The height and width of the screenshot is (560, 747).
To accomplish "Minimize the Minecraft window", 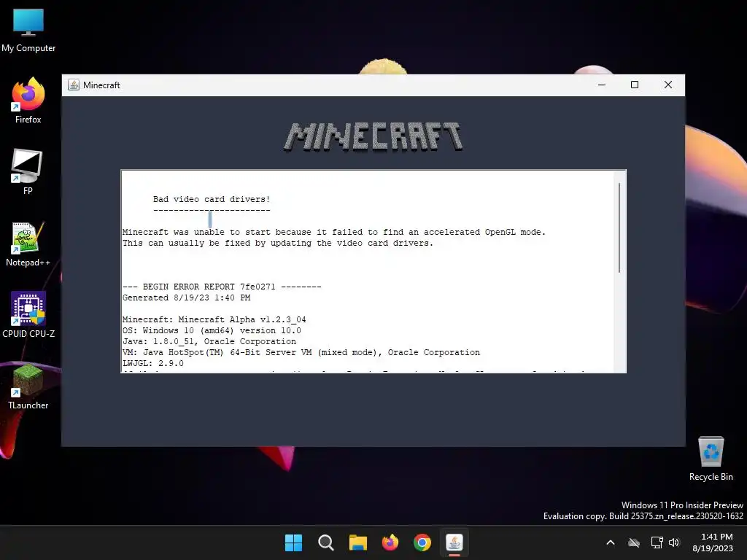I will (602, 85).
